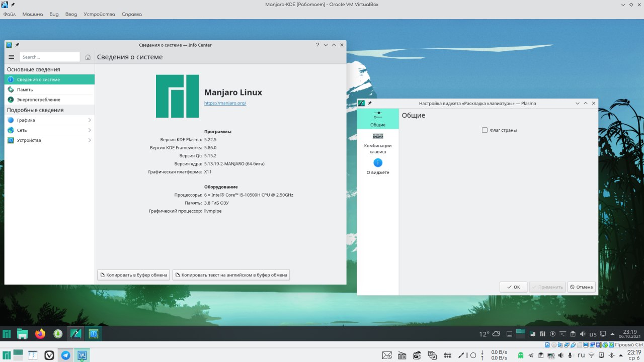This screenshot has width=644, height=362.
Task: Click the terminal tray icon in guest panel
Action: click(x=562, y=334)
